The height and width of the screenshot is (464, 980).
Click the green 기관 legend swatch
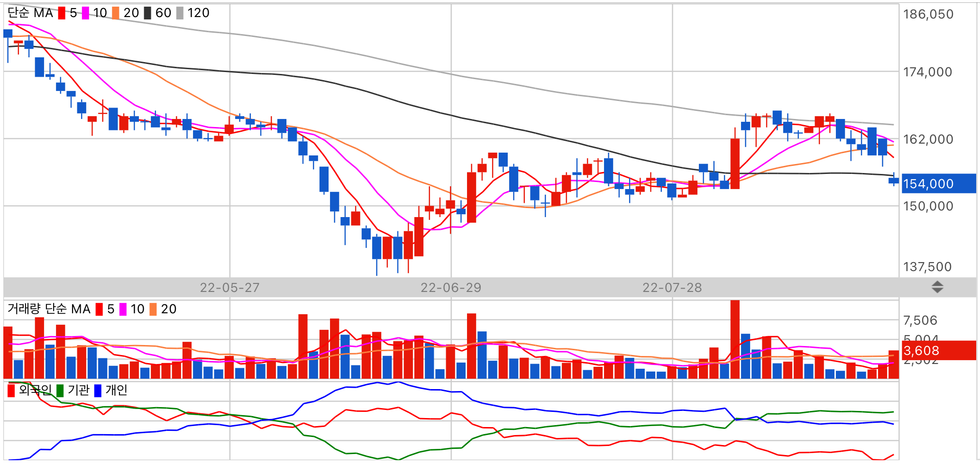[60, 391]
